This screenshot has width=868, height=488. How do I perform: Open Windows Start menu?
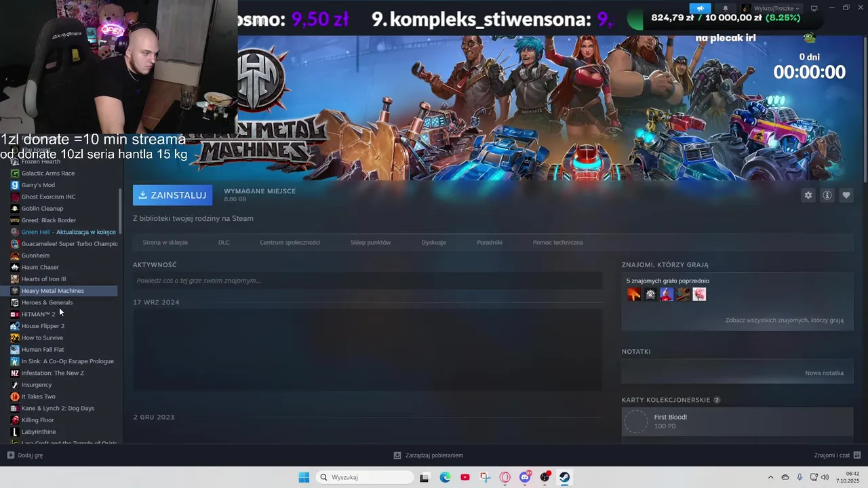click(x=304, y=477)
